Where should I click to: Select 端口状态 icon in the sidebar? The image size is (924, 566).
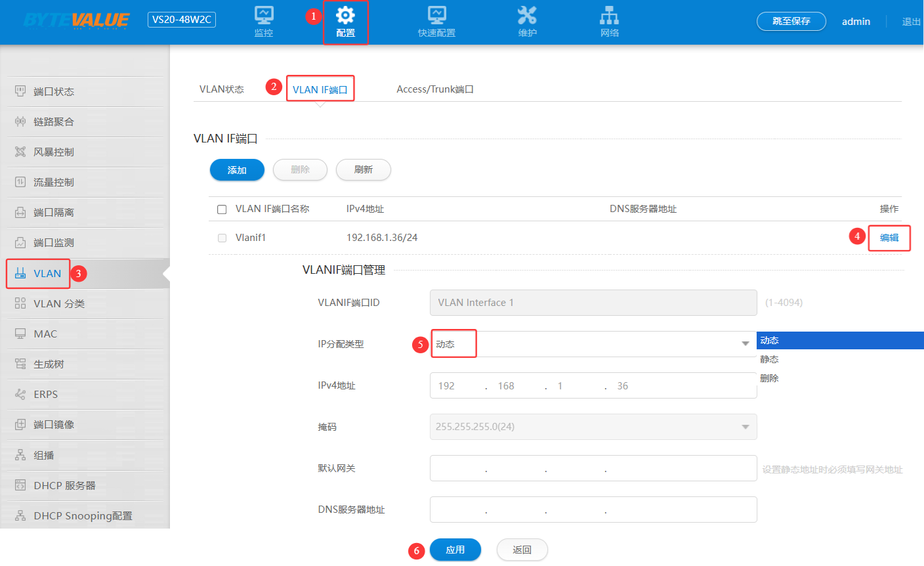click(20, 91)
